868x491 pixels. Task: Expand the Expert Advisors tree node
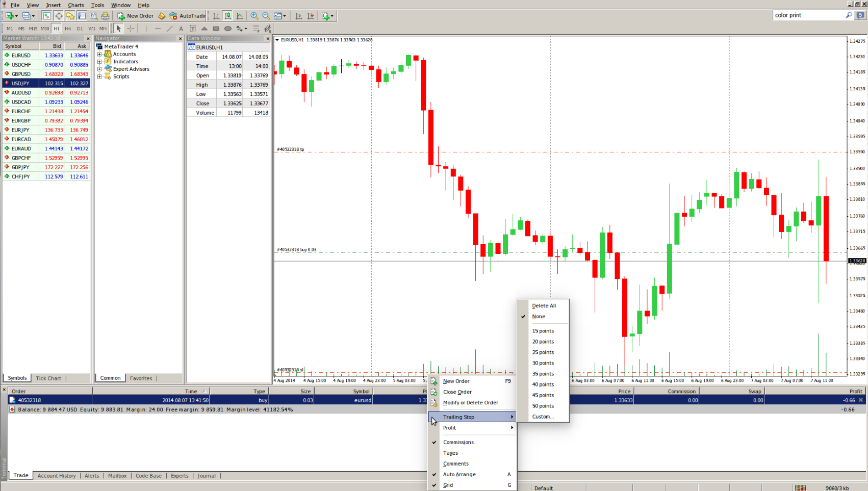(99, 69)
